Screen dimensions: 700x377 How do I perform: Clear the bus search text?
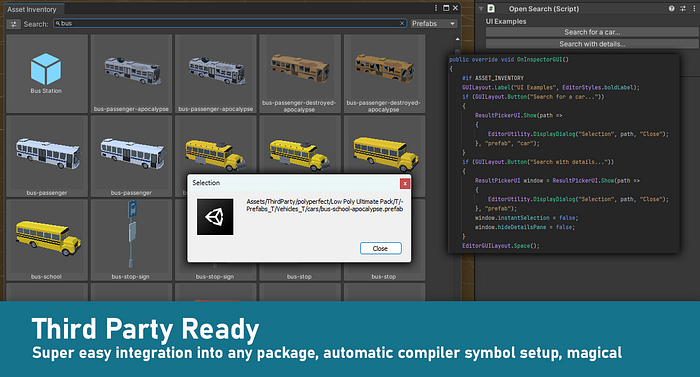pos(402,23)
